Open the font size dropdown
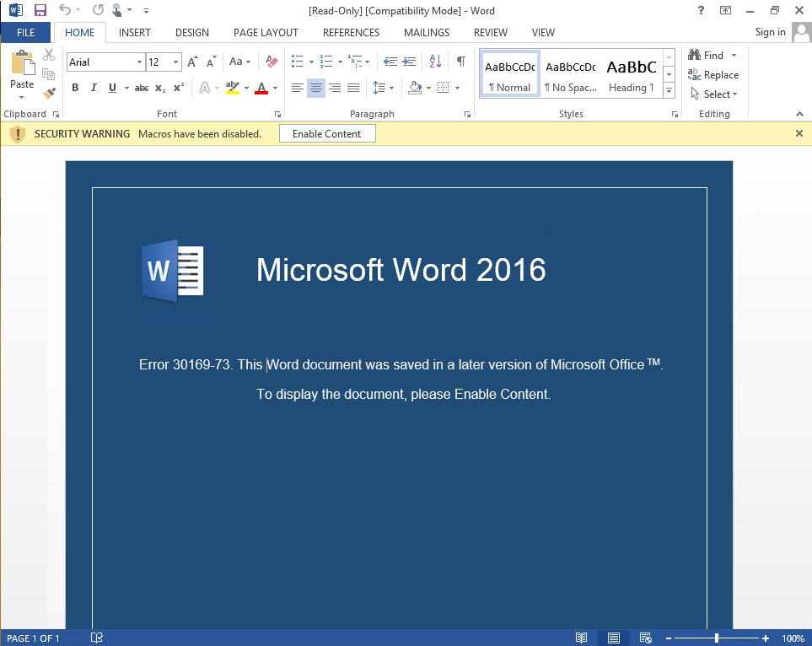 (x=176, y=62)
